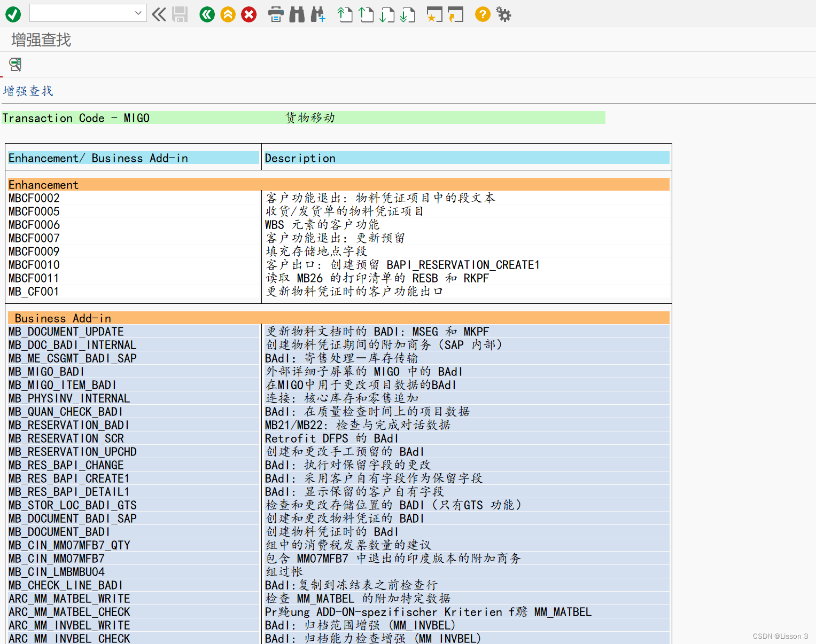Click the yellow Exit icon
Viewport: 816px width, 644px height.
(x=228, y=14)
